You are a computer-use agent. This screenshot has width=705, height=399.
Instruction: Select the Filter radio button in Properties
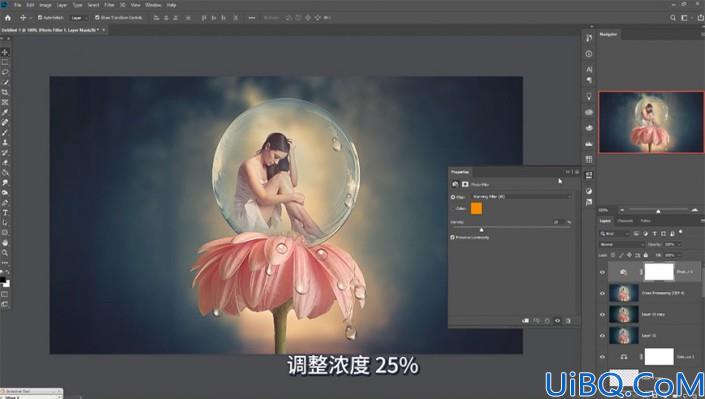453,197
